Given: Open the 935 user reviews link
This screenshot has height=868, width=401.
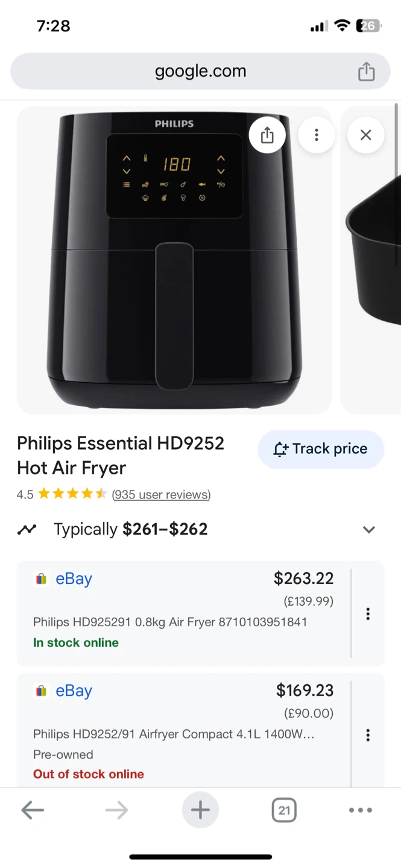Looking at the screenshot, I should 161,494.
